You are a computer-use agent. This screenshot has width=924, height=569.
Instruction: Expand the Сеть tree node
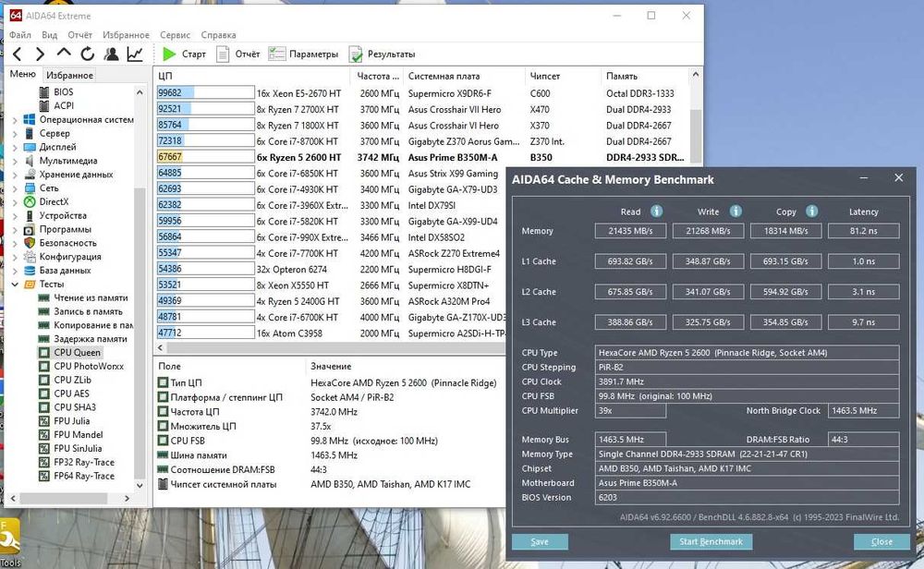click(x=15, y=188)
